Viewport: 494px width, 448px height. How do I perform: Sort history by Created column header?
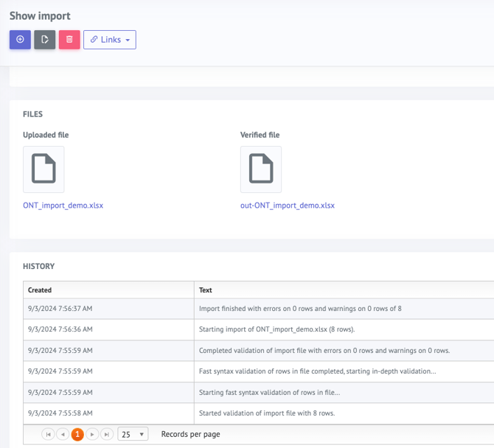point(40,290)
